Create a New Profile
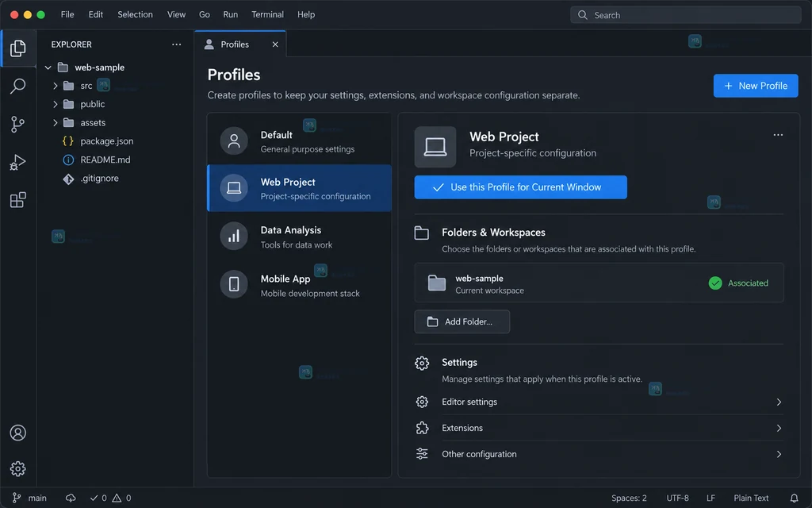 pos(756,86)
